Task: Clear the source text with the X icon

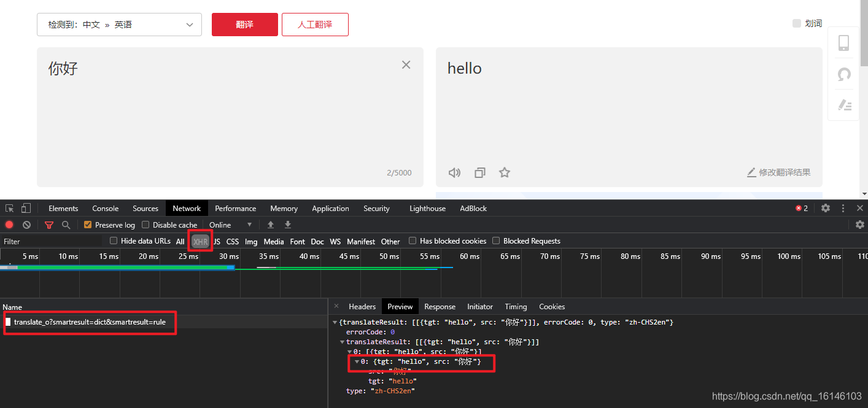Action: (406, 64)
